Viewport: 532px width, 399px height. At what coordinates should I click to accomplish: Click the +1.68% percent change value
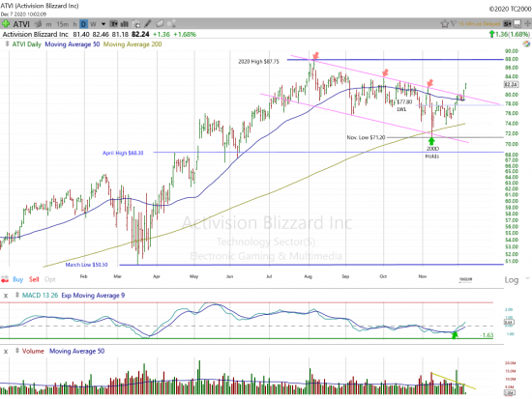(x=185, y=34)
